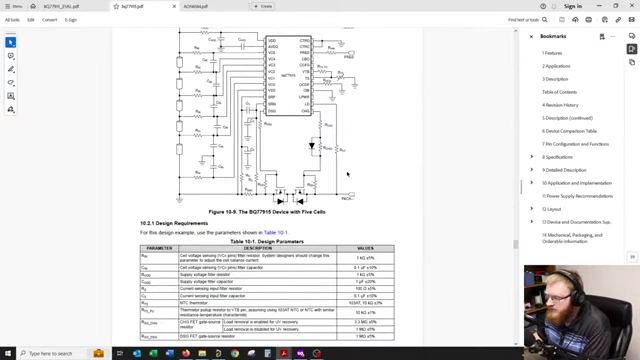The width and height of the screenshot is (640, 360).
Task: Click Sign in
Action: [573, 6]
